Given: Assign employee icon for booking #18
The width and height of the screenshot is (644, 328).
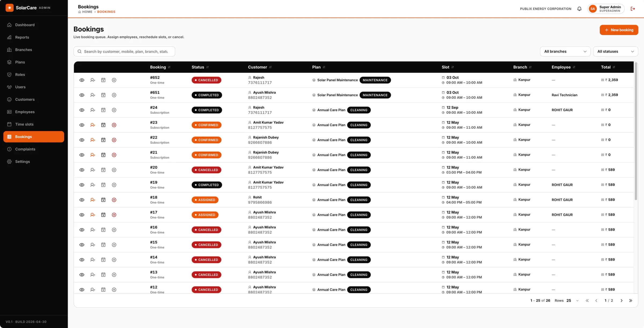Looking at the screenshot, I should coord(93,200).
